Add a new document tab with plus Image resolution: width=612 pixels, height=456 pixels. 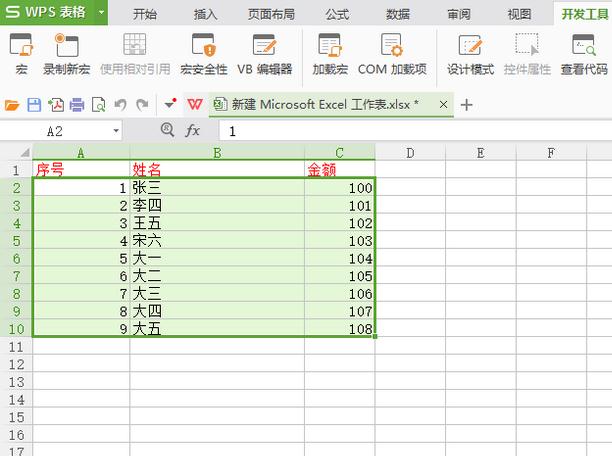click(x=466, y=105)
